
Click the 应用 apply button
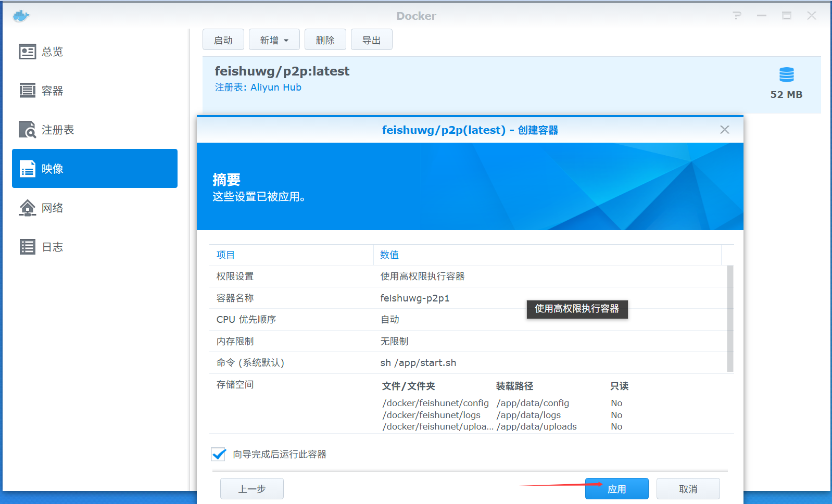(617, 489)
